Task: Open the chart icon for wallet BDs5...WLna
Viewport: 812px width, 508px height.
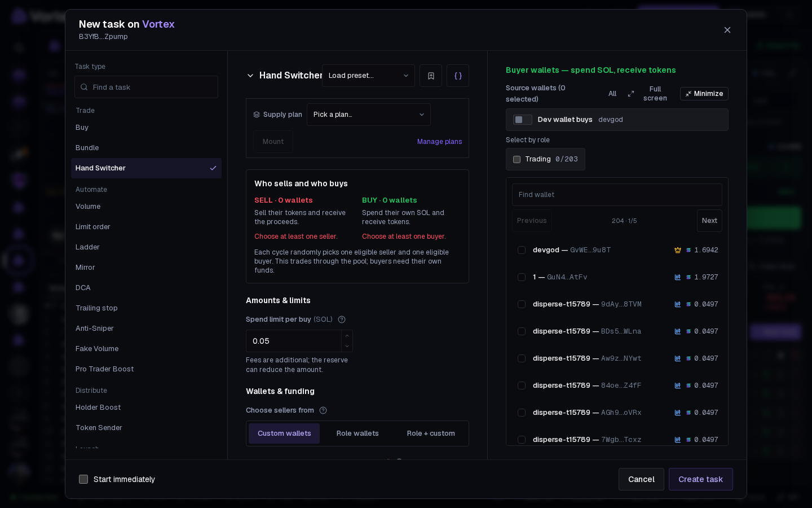Action: [x=678, y=331]
